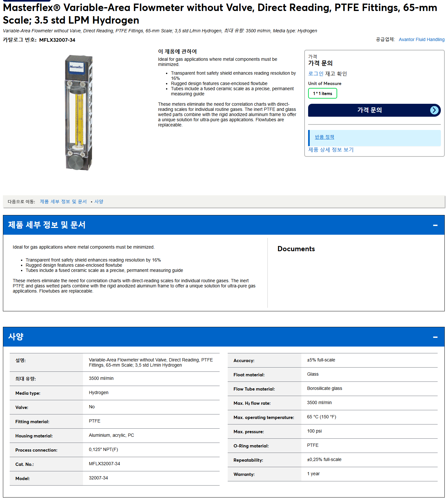Click the 'Cat. No.:' label
Viewport: 447px width, 504px height.
point(25,464)
